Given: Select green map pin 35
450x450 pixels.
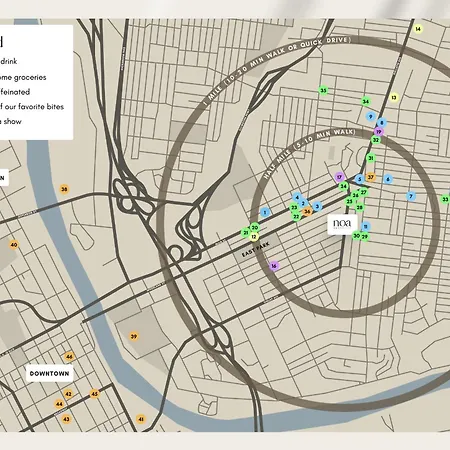Looking at the screenshot, I should (323, 90).
